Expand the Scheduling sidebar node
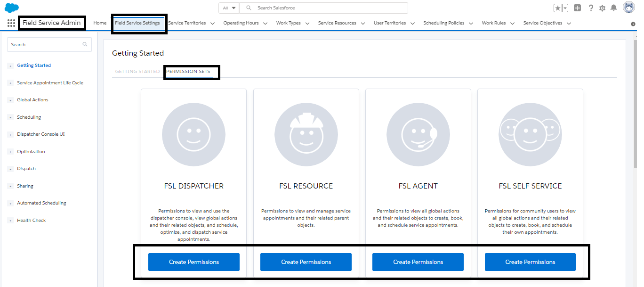 click(10, 117)
